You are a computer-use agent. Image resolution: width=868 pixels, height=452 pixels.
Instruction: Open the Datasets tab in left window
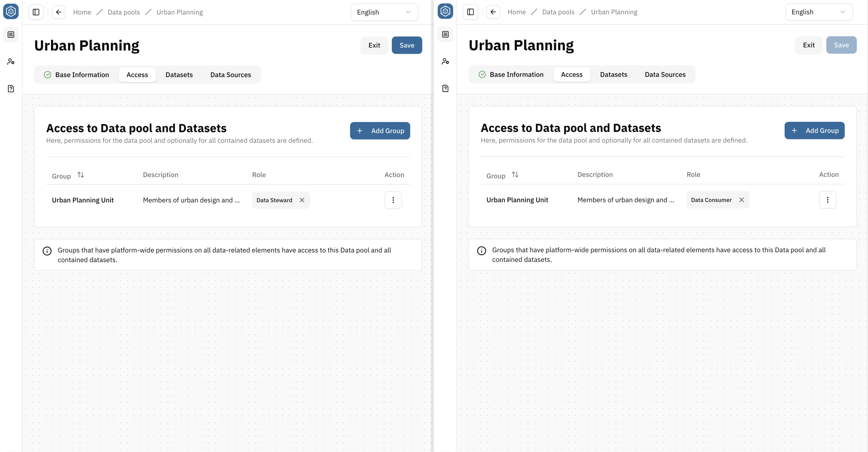tap(179, 75)
